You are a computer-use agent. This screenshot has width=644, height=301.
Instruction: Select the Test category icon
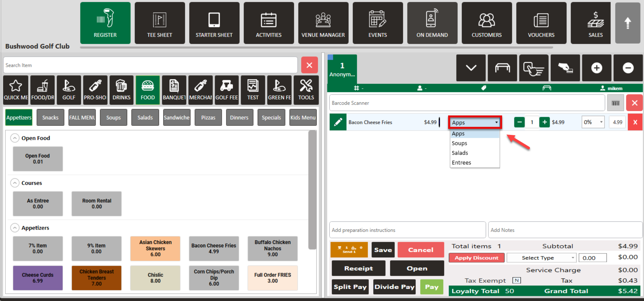(x=253, y=90)
